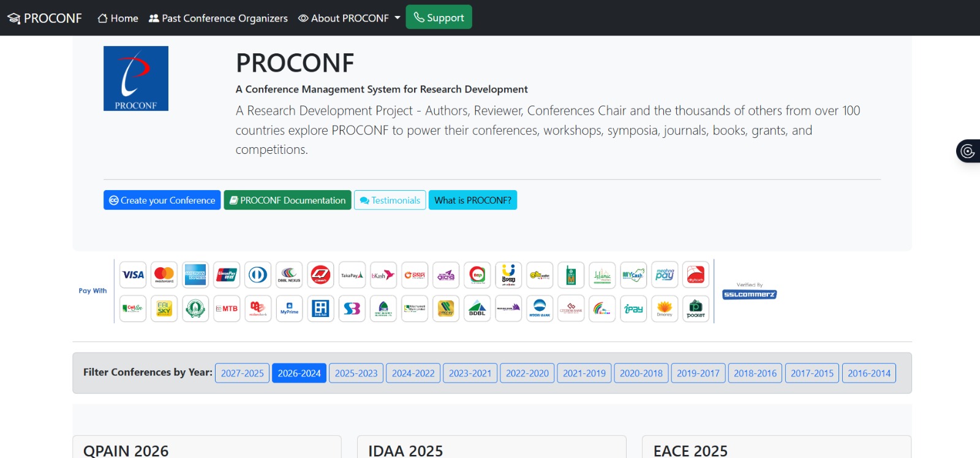The width and height of the screenshot is (980, 458).
Task: Select the purple Rocket icon
Action: pos(446,275)
